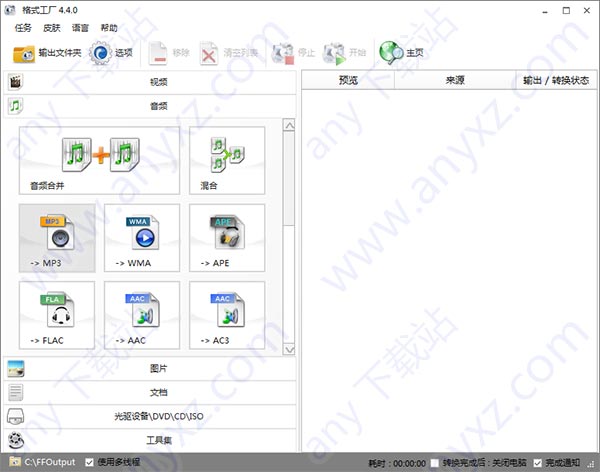Click the audio list scrollbar thumb
600x472 pixels.
click(x=289, y=178)
